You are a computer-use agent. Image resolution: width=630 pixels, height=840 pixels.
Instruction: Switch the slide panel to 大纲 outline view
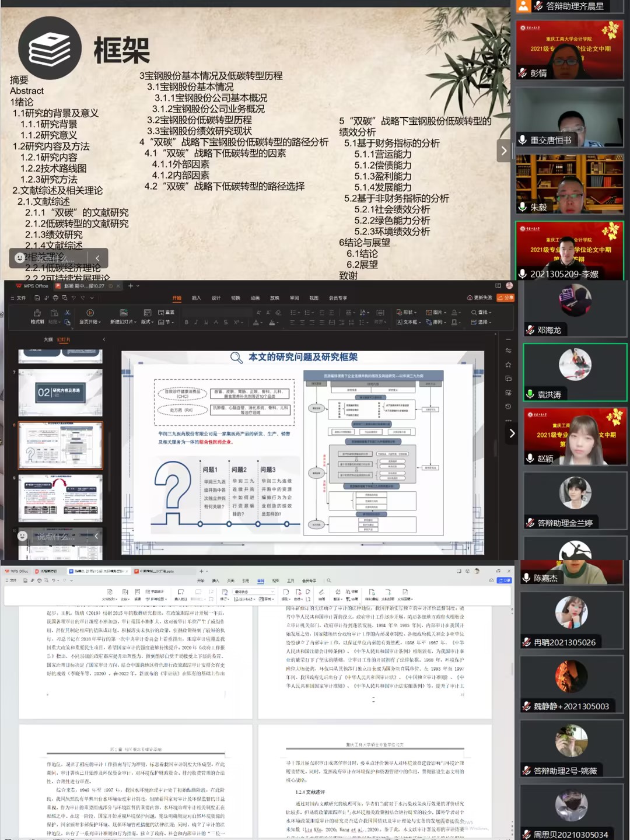48,339
